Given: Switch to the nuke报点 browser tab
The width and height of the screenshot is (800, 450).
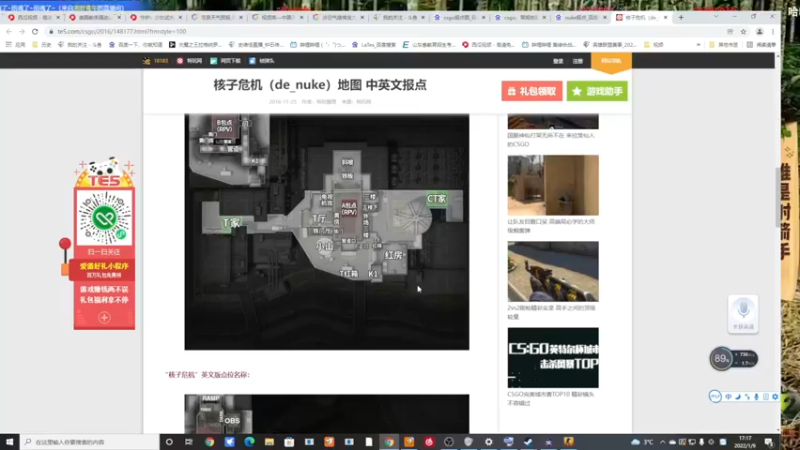Looking at the screenshot, I should pos(579,17).
